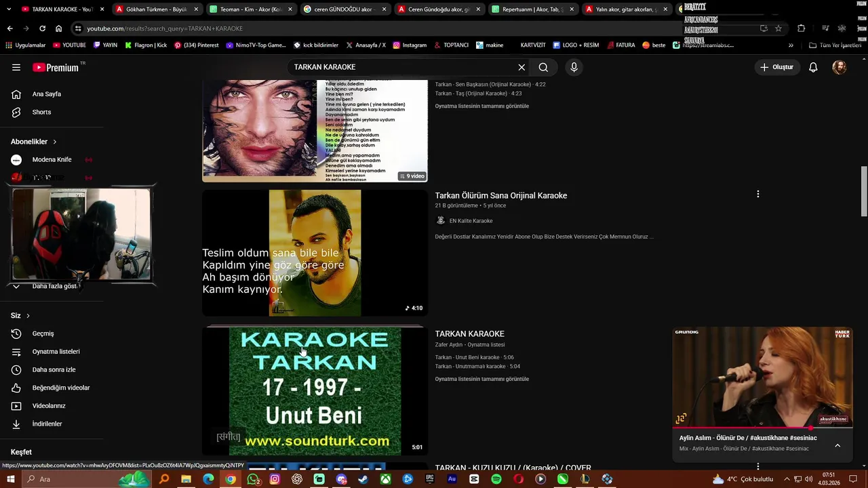Open the Tarkan 9-video playlist thumbnail
Viewport: 868px width, 488px height.
tap(315, 131)
